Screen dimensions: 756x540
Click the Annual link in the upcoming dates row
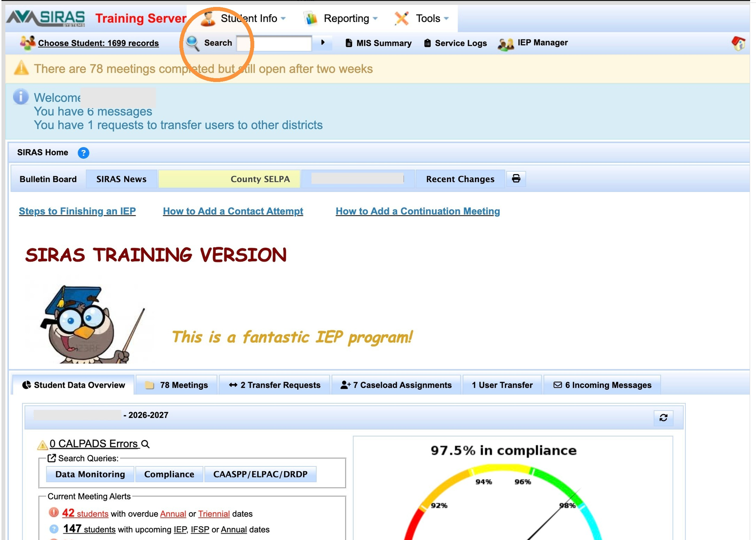(234, 529)
